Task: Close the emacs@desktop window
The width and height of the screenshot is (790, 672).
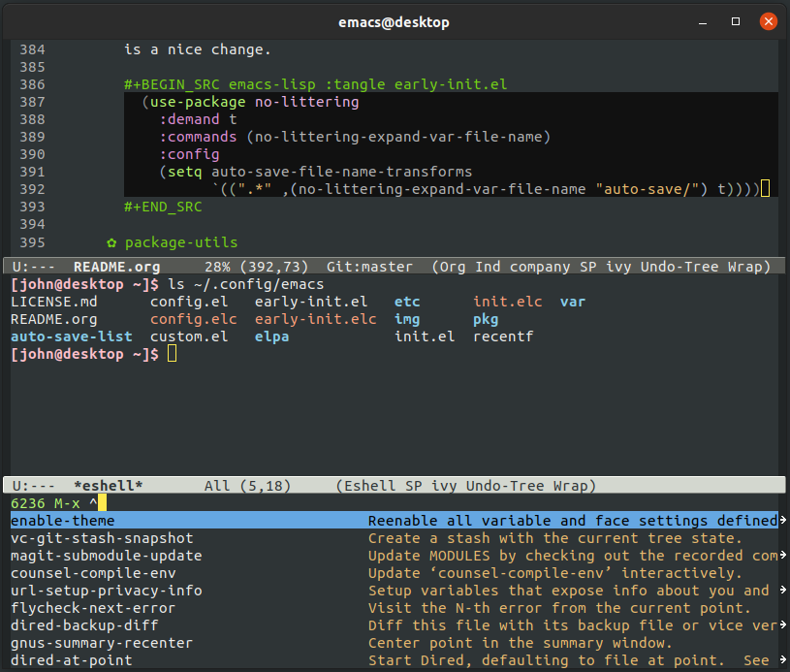Action: click(769, 21)
